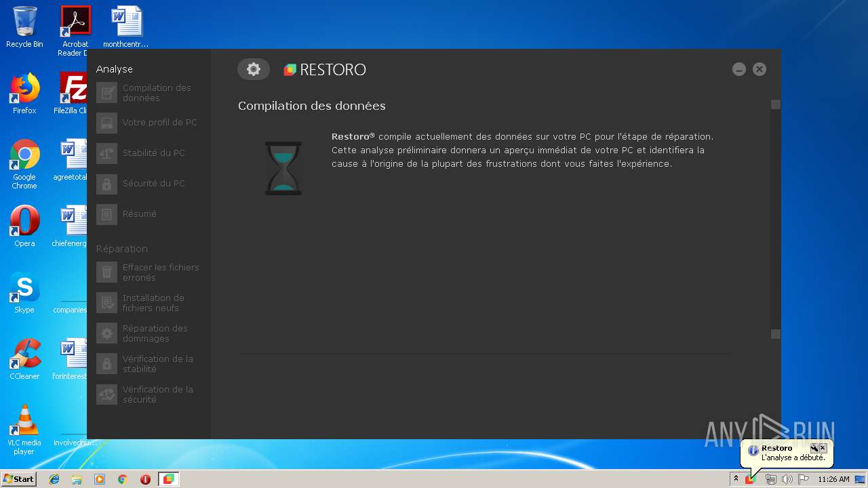
Task: Click the Réparation des dommages gear icon
Action: pos(106,333)
